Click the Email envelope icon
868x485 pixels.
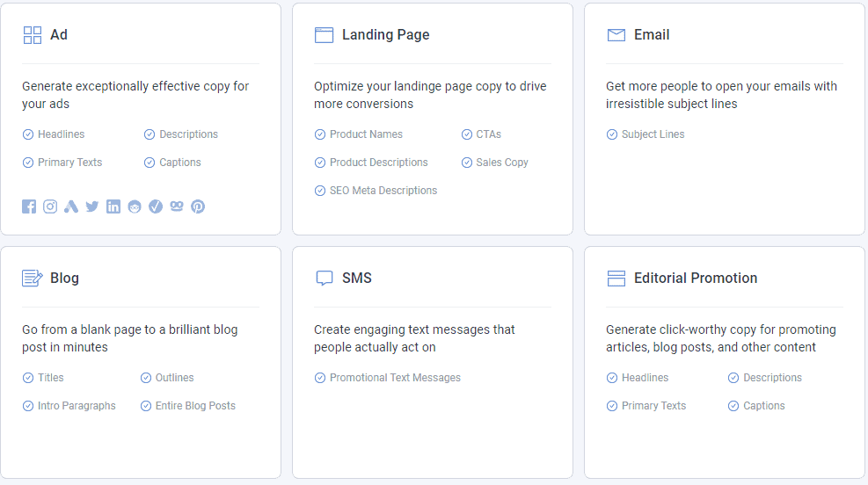pos(616,35)
